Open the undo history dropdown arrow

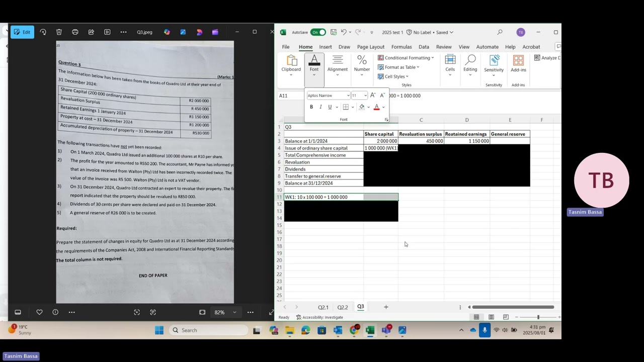point(350,32)
